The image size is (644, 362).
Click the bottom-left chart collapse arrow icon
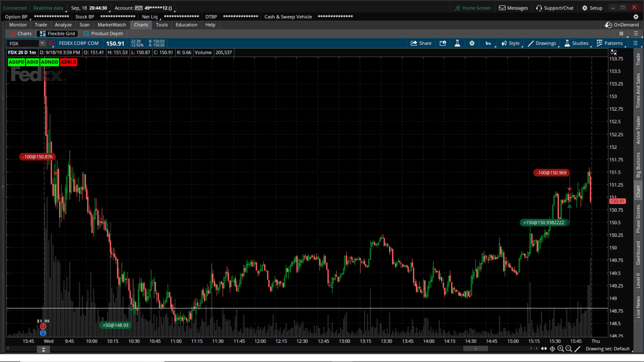[x=43, y=350]
